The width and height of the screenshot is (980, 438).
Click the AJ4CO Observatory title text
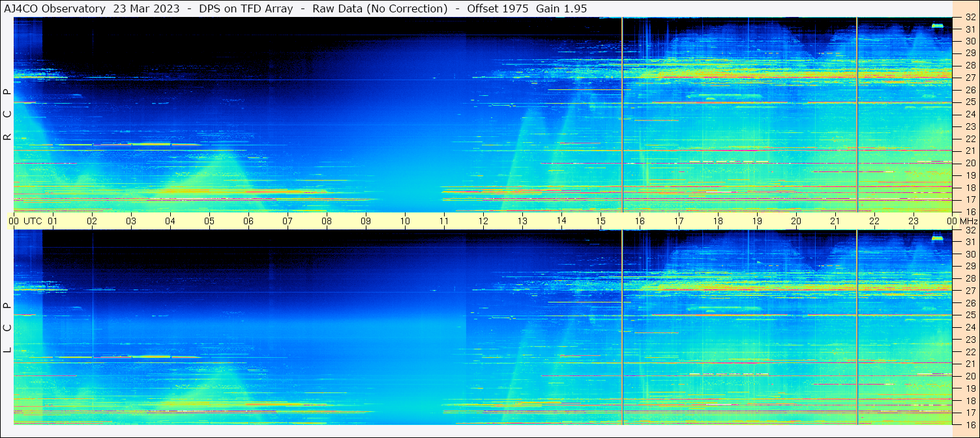tap(55, 9)
